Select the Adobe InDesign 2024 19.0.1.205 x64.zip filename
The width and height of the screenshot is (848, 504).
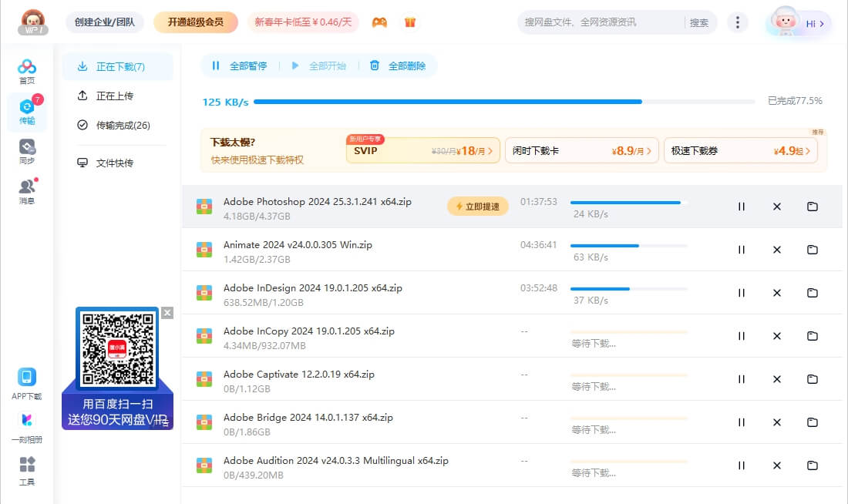click(313, 288)
